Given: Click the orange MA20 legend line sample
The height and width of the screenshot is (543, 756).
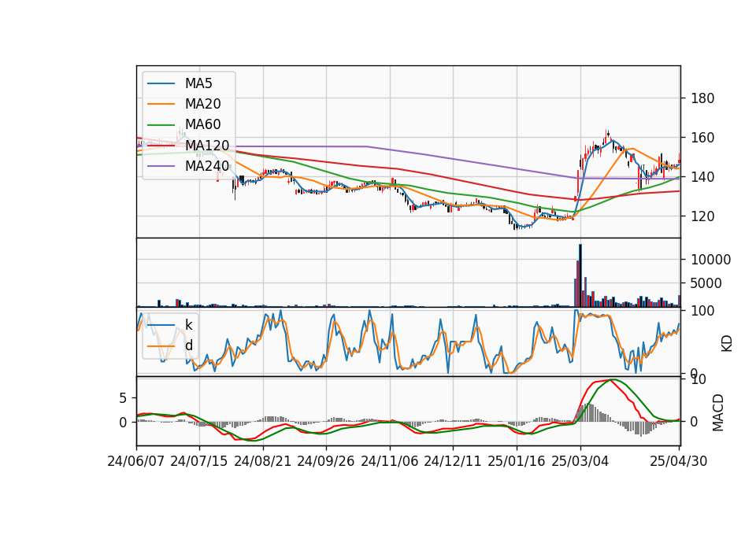Looking at the screenshot, I should coord(161,104).
